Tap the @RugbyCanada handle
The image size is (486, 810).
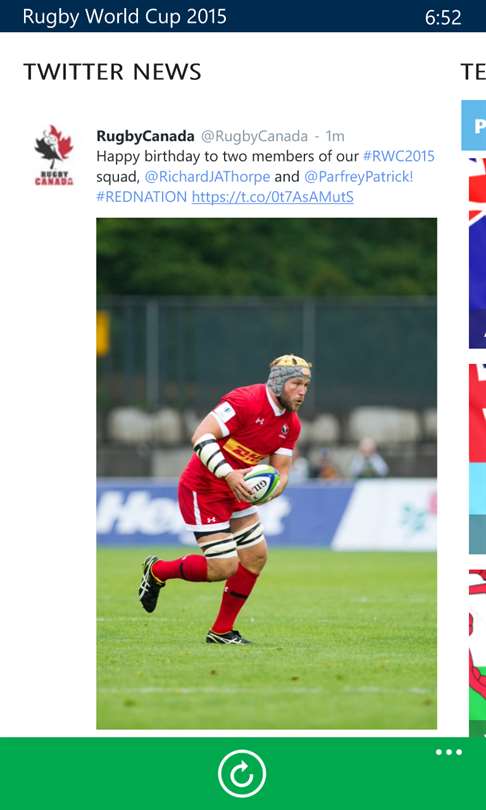click(x=254, y=136)
